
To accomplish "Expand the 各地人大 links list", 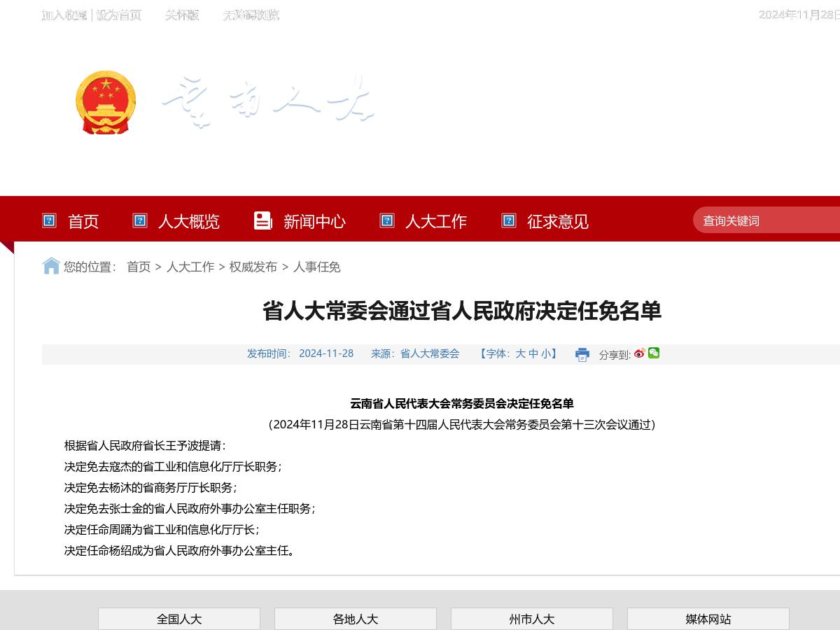I will click(356, 619).
